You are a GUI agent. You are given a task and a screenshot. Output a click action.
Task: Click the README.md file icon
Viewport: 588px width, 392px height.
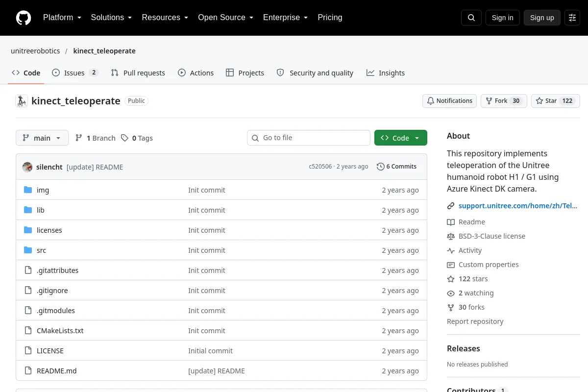tap(28, 371)
